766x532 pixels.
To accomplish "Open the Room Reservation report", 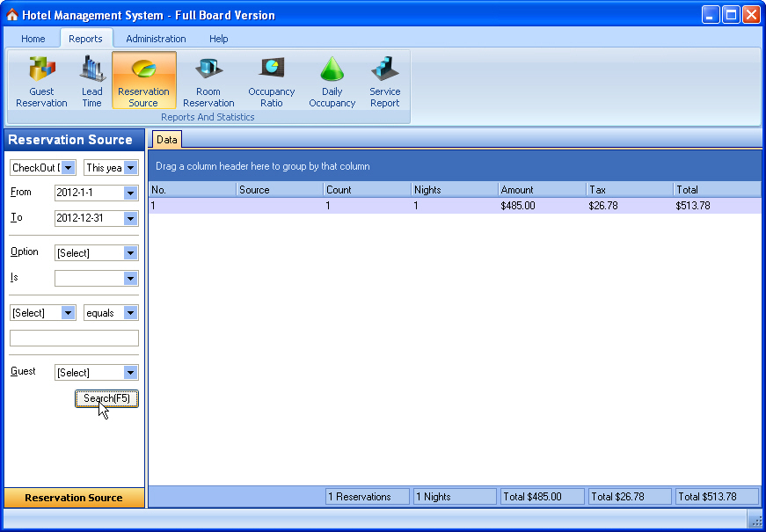I will click(208, 81).
